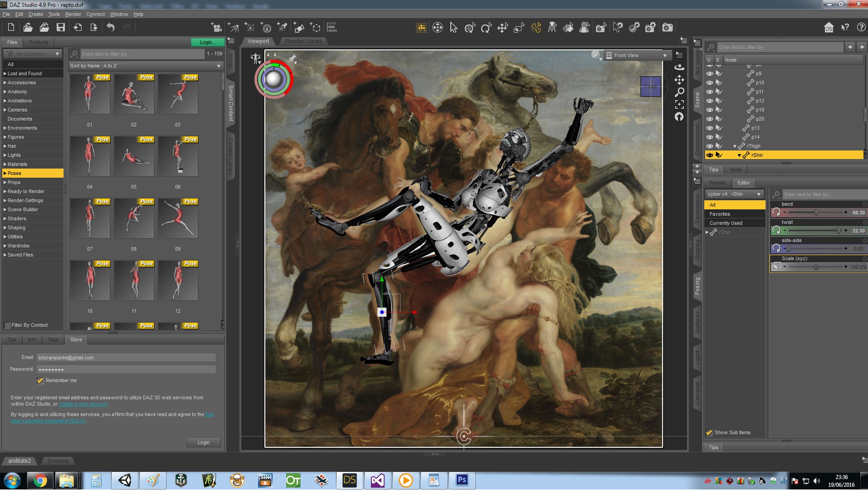Click the bend parameter slider
This screenshot has width=868, height=494.
816,213
